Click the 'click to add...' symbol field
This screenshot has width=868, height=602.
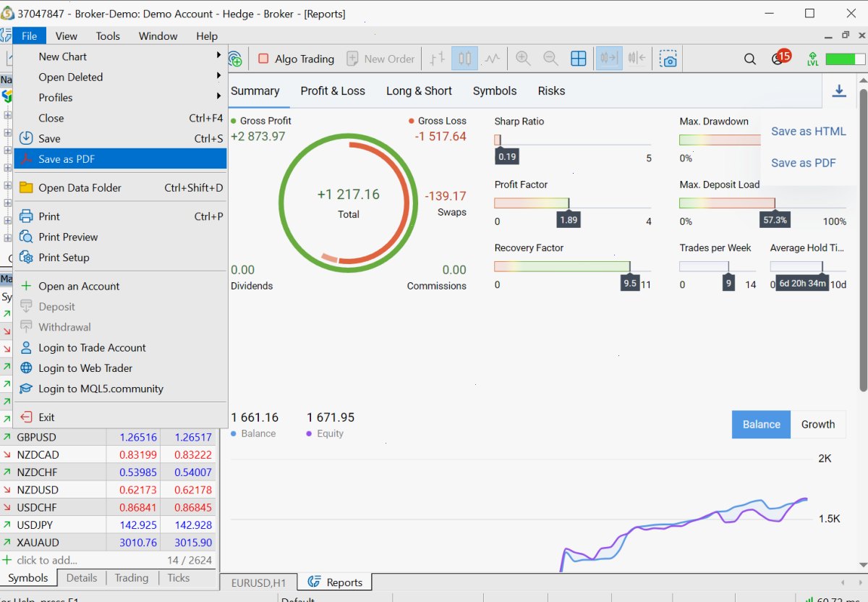(x=47, y=560)
